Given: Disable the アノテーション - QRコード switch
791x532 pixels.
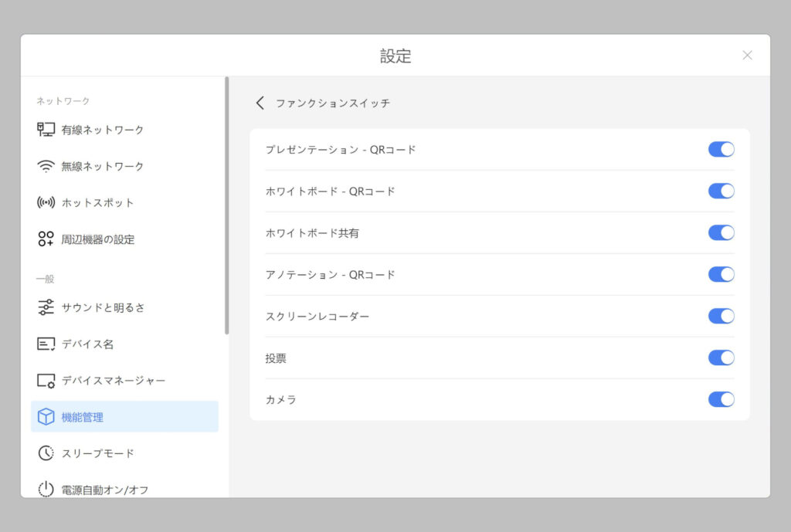Looking at the screenshot, I should [721, 274].
